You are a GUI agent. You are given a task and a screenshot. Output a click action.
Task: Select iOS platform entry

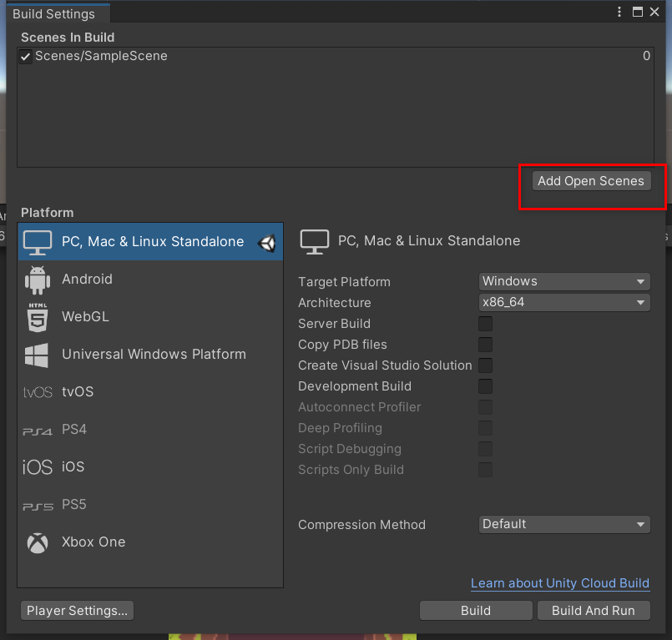[150, 467]
